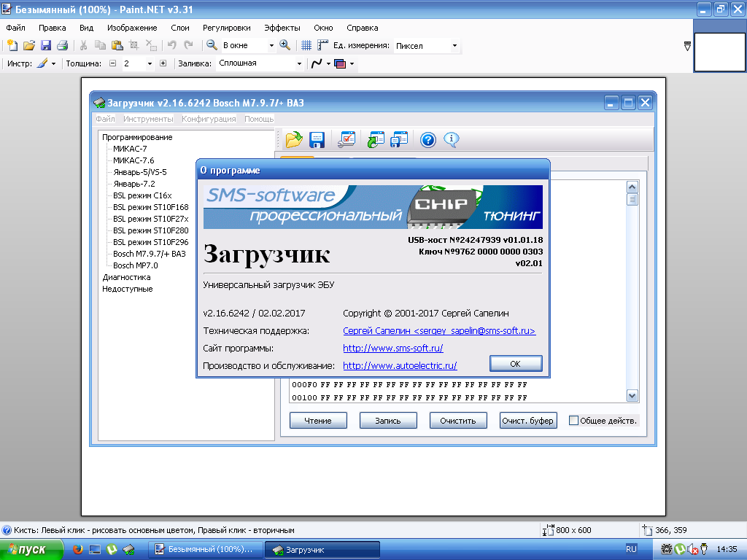
Task: Select Январь-7.2 in the programming tree
Action: 133,184
